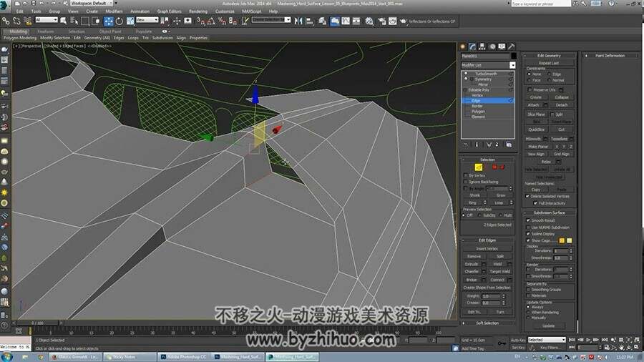Open the Modifier List dropdown
The height and width of the screenshot is (362, 644).
pyautogui.click(x=488, y=65)
